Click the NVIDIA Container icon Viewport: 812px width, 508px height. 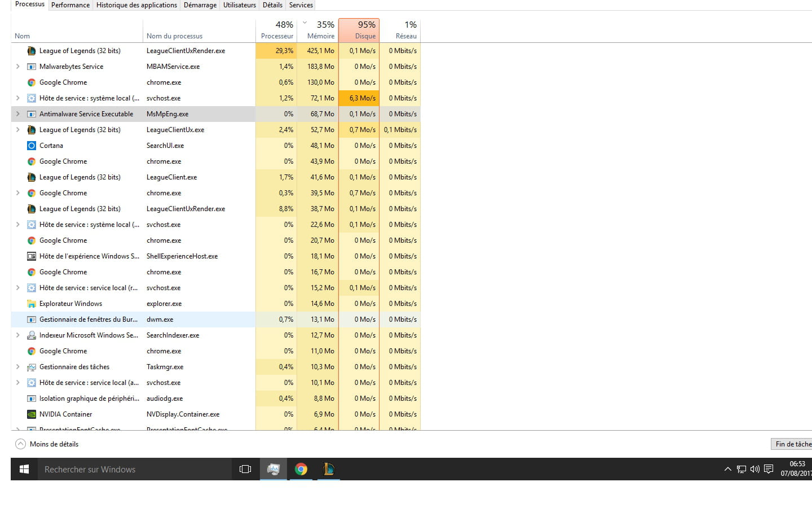32,414
